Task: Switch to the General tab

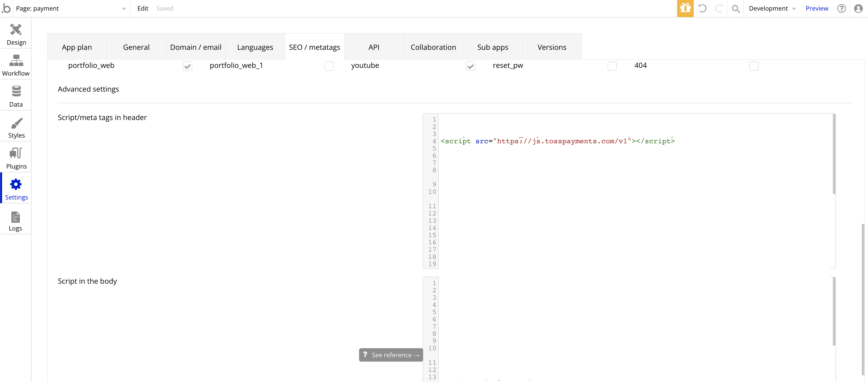Action: 136,47
